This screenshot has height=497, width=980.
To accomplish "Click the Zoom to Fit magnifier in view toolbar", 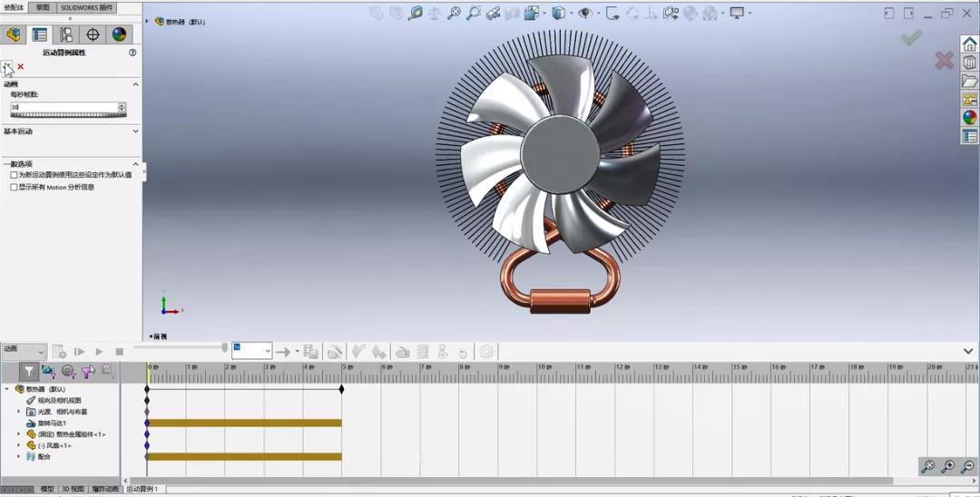I will click(x=415, y=14).
